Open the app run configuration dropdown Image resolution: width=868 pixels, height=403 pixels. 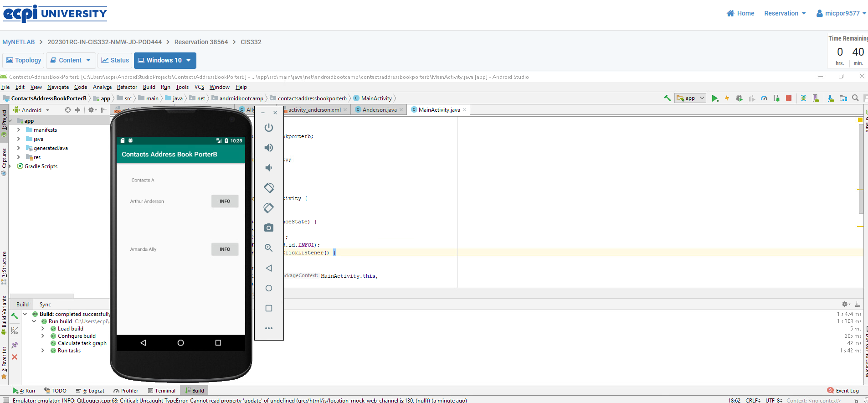coord(691,98)
